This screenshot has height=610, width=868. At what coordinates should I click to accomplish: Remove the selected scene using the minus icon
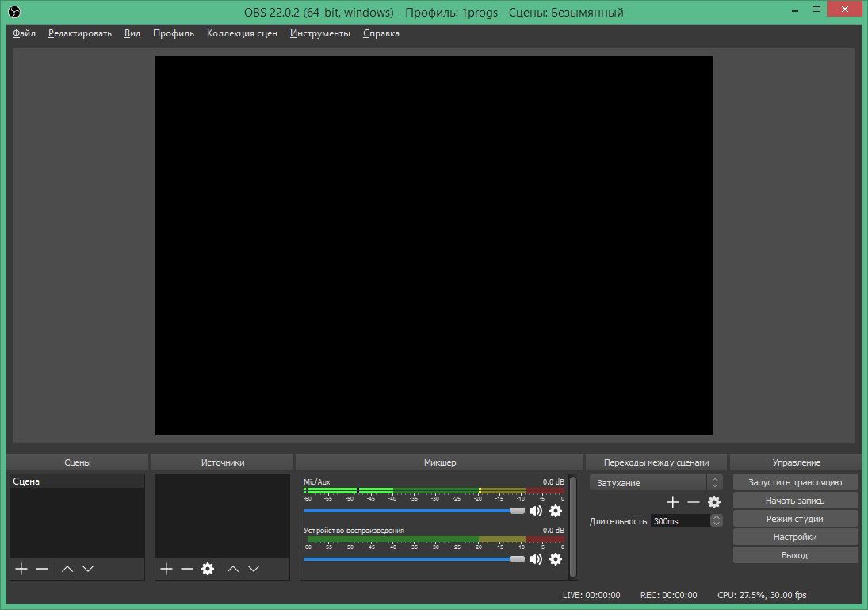coord(42,568)
